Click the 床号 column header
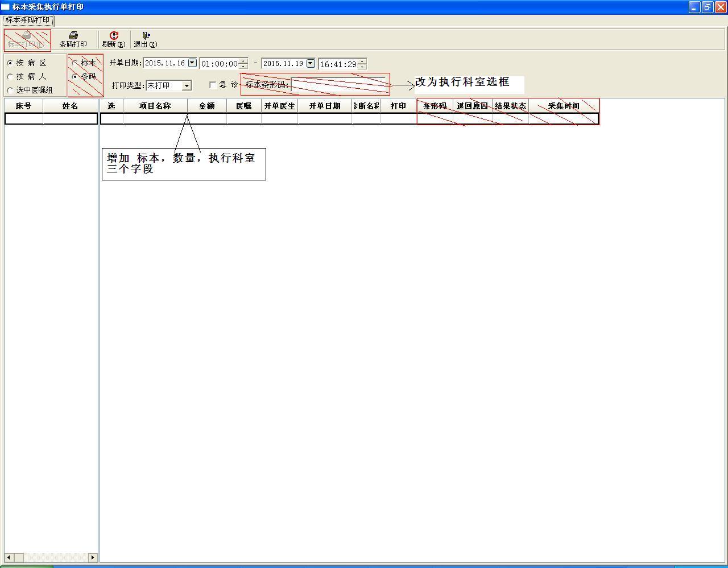Viewport: 728px width, 568px height. coord(24,106)
